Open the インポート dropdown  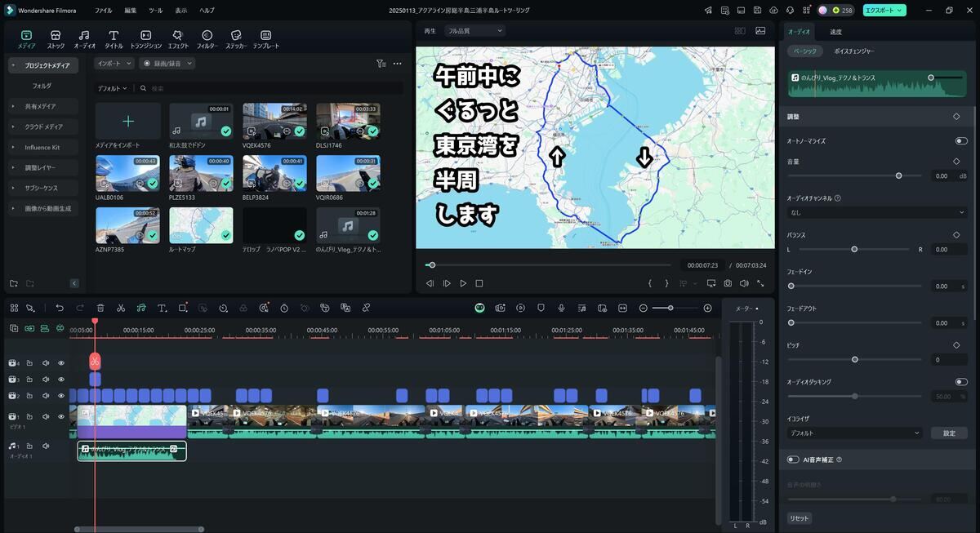(x=114, y=63)
